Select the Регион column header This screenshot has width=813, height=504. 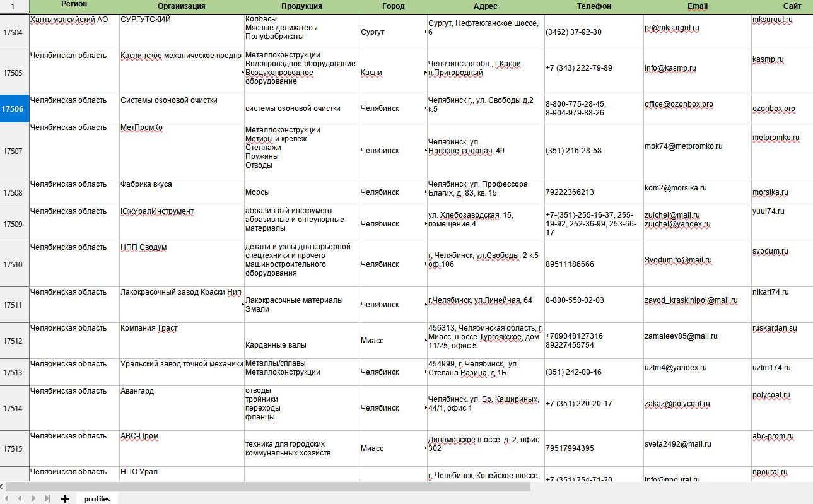tap(74, 6)
